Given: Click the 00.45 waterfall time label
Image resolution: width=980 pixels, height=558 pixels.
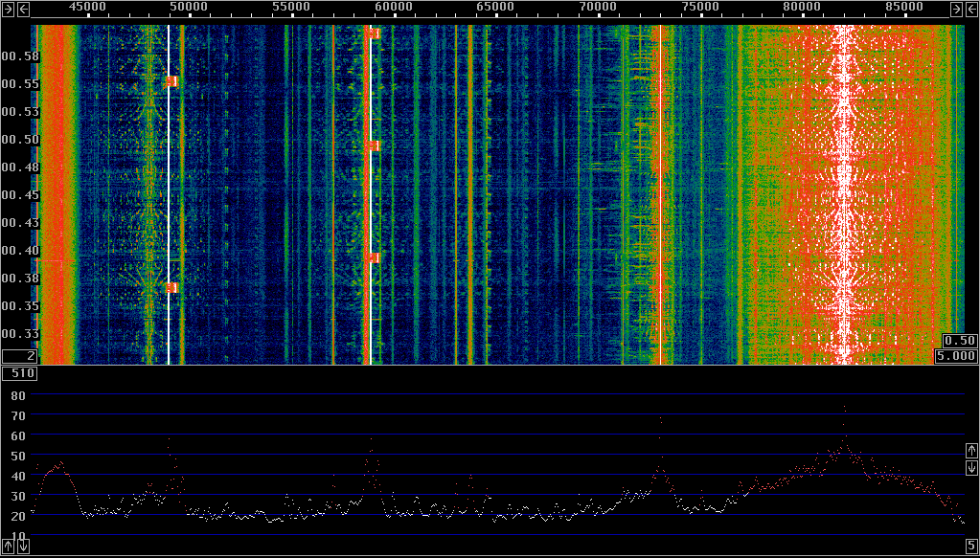Looking at the screenshot, I should (x=20, y=195).
